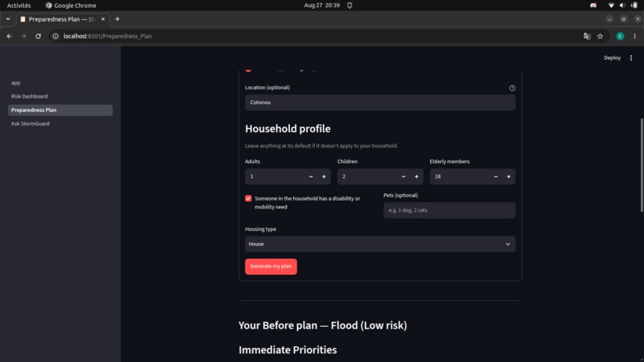Open the app page in sidebar

[x=60, y=82]
